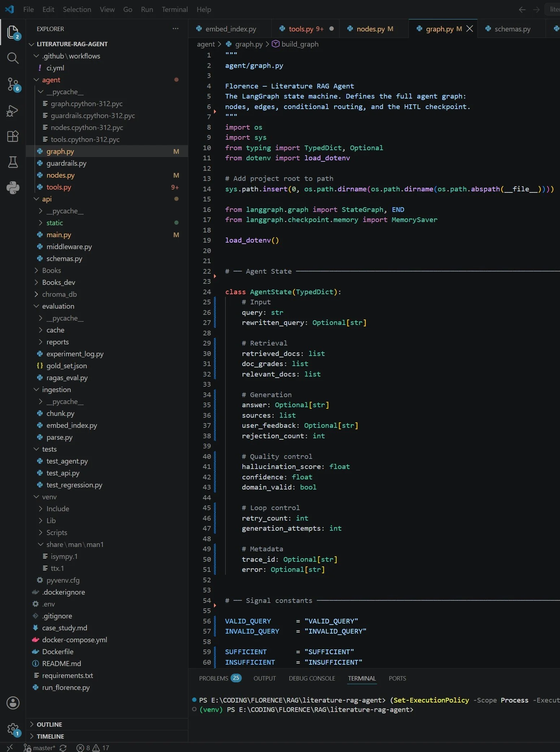Click the errors count 8 in status bar
The height and width of the screenshot is (752, 560).
point(83,748)
